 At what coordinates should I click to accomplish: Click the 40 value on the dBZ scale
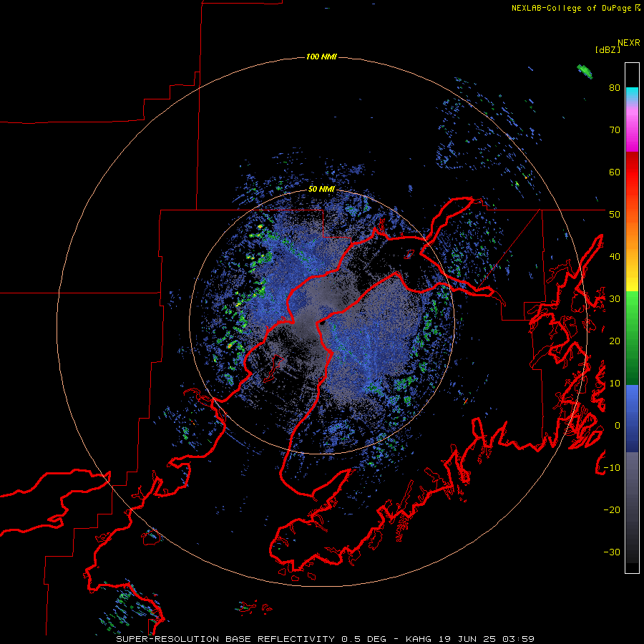[x=615, y=257]
